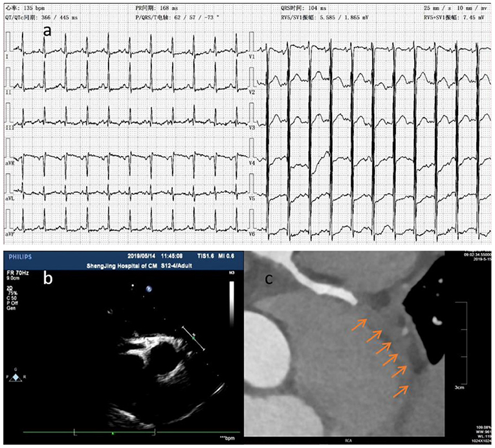
Task: Click the panel label 'a' on the ECG
Action: (x=47, y=31)
